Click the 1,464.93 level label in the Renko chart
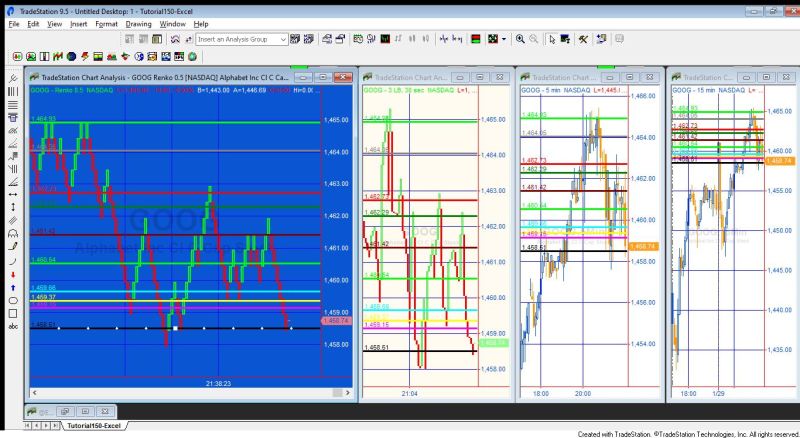The width and height of the screenshot is (800, 438). [43, 119]
